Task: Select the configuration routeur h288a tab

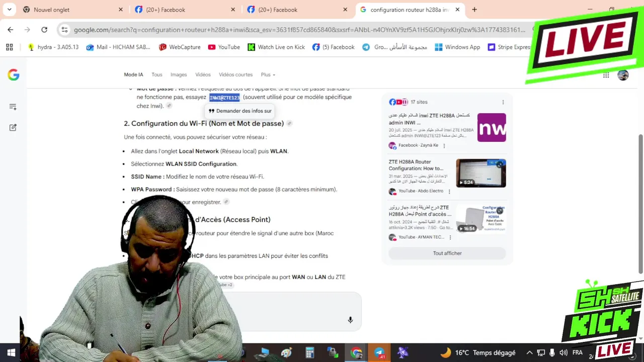Action: (410, 10)
